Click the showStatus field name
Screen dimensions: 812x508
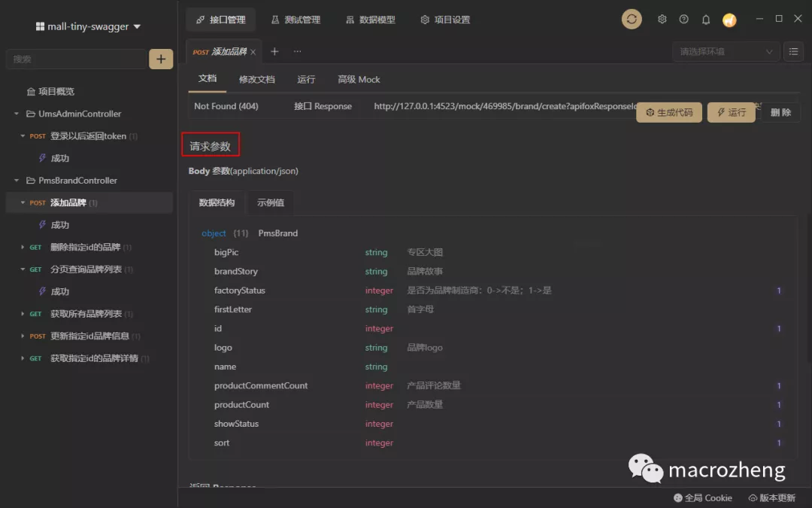click(236, 424)
